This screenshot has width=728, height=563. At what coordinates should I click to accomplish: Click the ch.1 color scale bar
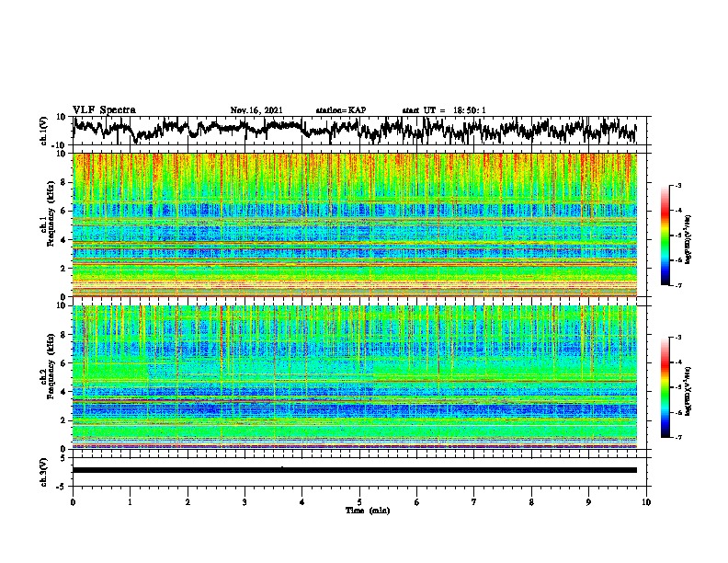(665, 236)
